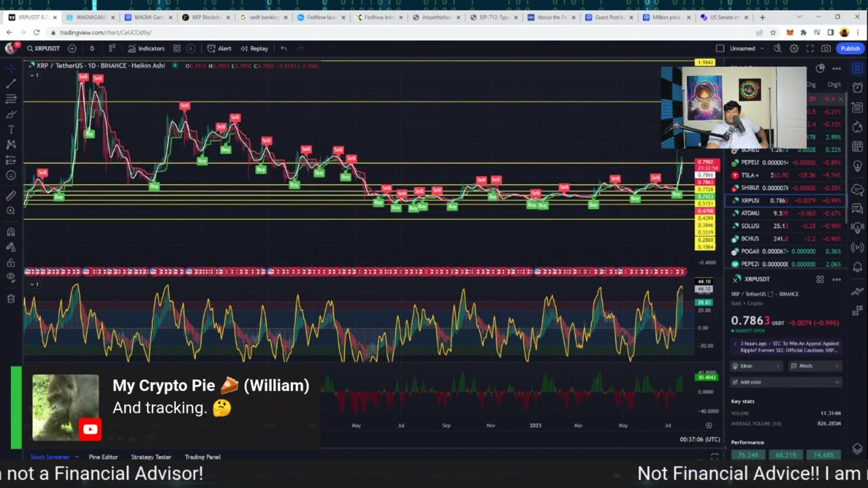868x488 pixels.
Task: Select the ruler measure tool
Action: pos(11,195)
